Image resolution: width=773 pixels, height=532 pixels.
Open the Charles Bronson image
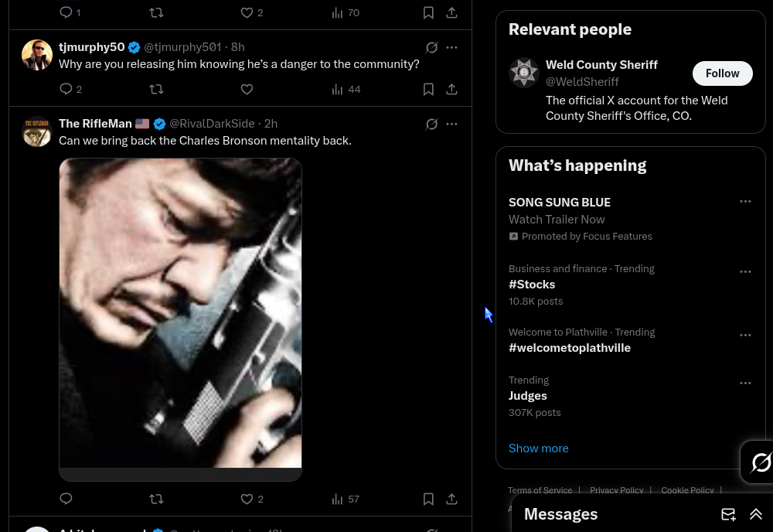[x=180, y=313]
